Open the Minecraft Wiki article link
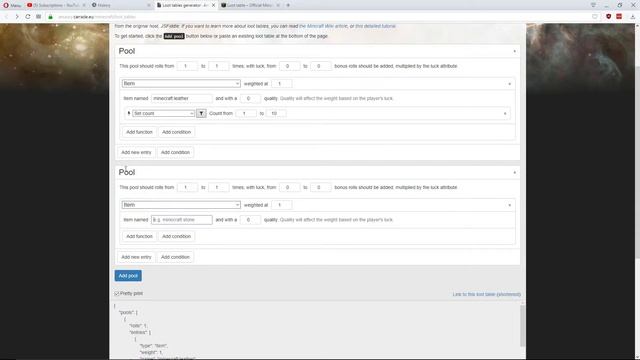Viewport: 640px width, 360px height. point(323,26)
